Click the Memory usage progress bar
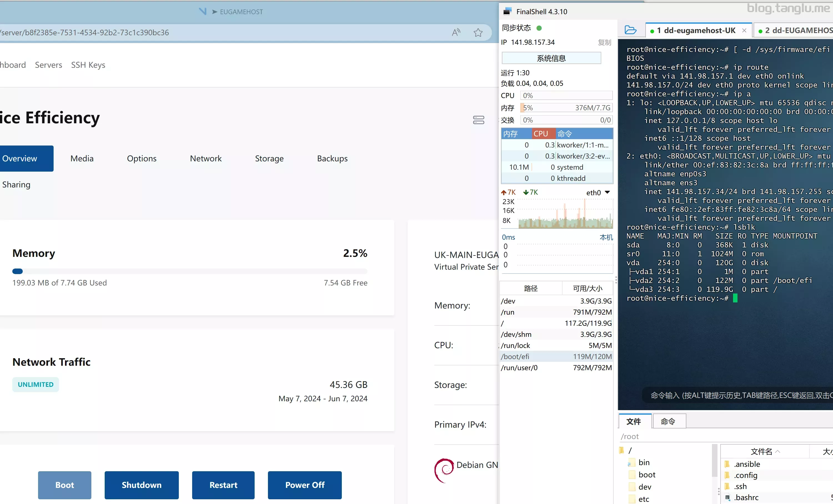Viewport: 833px width, 504px height. click(190, 271)
